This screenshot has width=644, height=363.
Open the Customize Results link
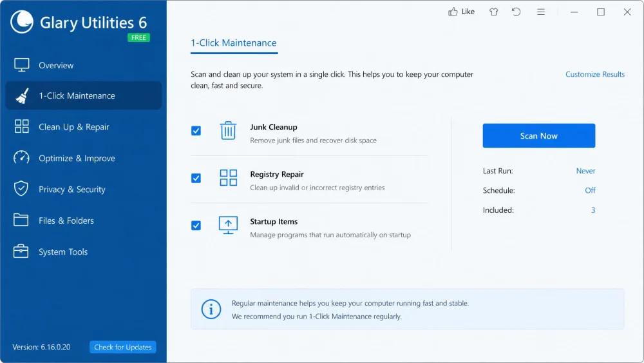594,74
